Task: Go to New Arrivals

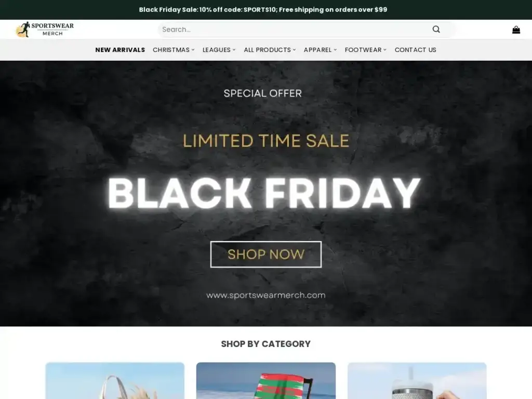Action: click(120, 49)
